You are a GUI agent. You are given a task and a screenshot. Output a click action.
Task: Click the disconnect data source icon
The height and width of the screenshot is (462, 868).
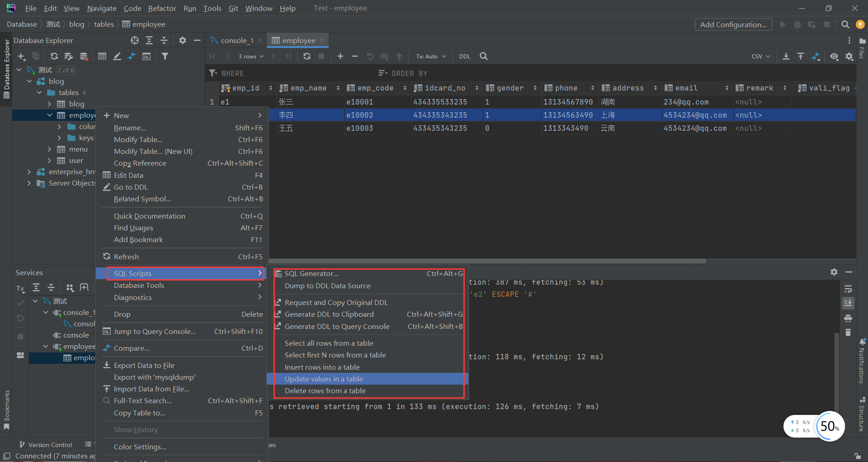pyautogui.click(x=84, y=56)
